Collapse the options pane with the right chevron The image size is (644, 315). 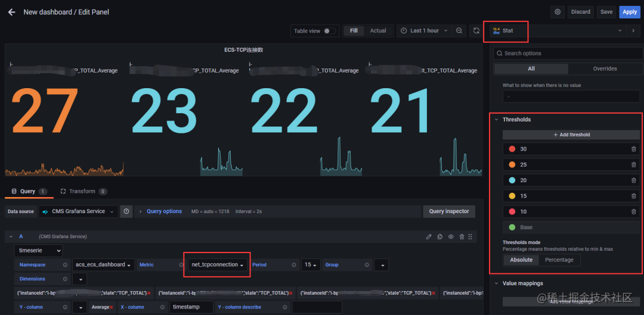point(633,31)
